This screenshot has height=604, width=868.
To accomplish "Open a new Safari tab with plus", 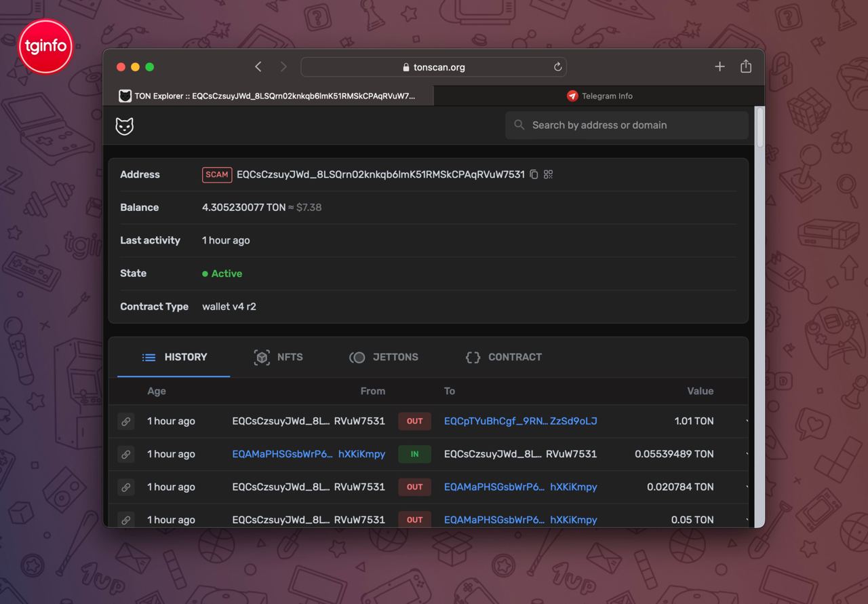I will pyautogui.click(x=719, y=66).
